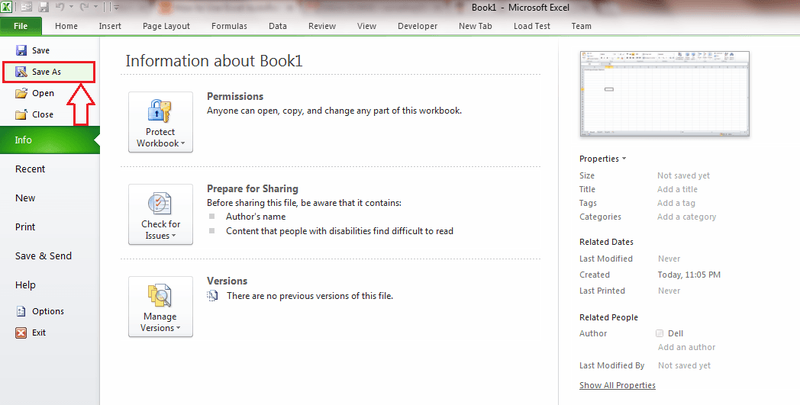The height and width of the screenshot is (405, 800).
Task: Click the Size 'Not saved yet' value
Action: point(683,175)
